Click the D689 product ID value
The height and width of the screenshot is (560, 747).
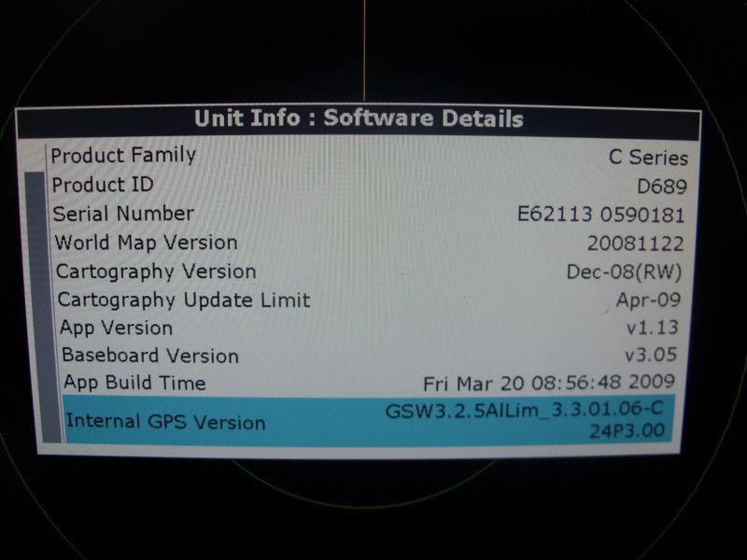(662, 186)
